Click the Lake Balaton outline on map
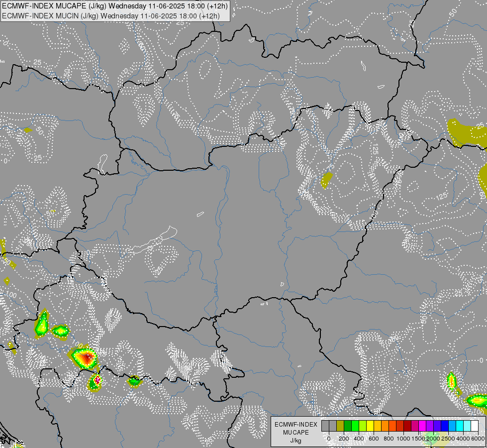The width and height of the screenshot is (487, 448). tap(151, 240)
